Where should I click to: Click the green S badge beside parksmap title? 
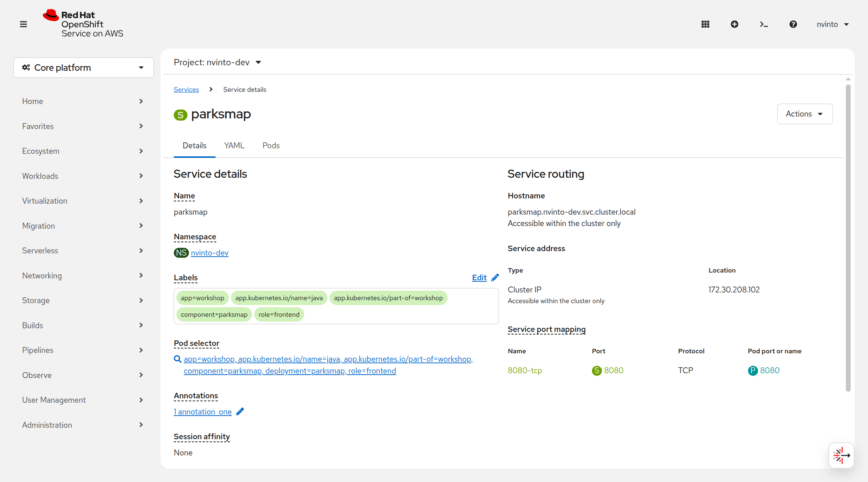coord(180,115)
